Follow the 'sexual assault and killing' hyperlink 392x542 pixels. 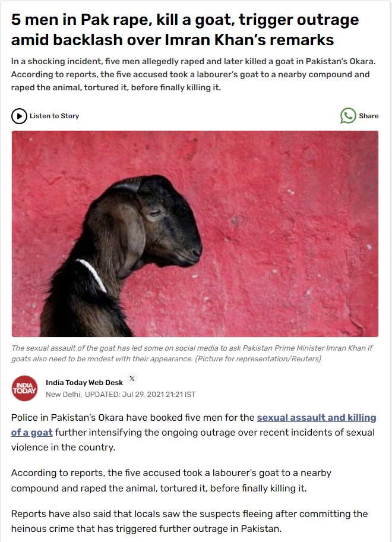tap(317, 418)
